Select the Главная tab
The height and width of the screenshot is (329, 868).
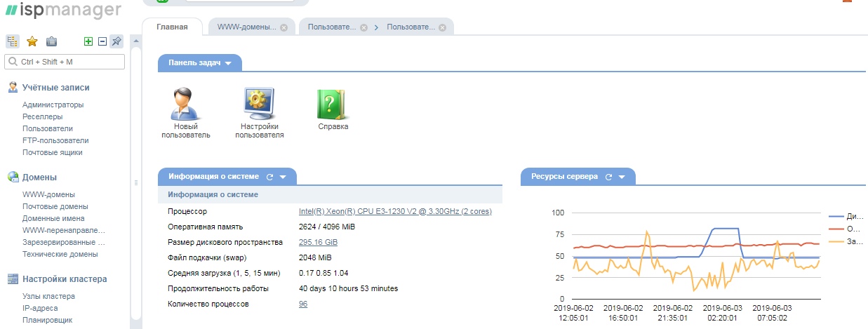coord(173,27)
